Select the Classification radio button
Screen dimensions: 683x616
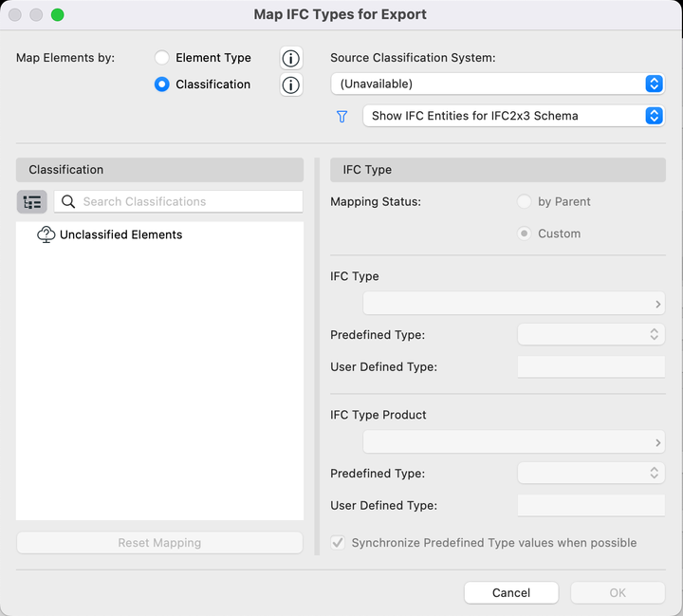162,84
